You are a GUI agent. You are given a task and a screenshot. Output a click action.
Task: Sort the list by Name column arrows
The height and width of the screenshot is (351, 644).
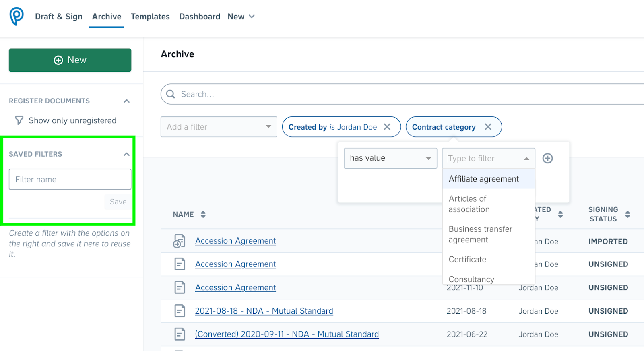pos(203,214)
